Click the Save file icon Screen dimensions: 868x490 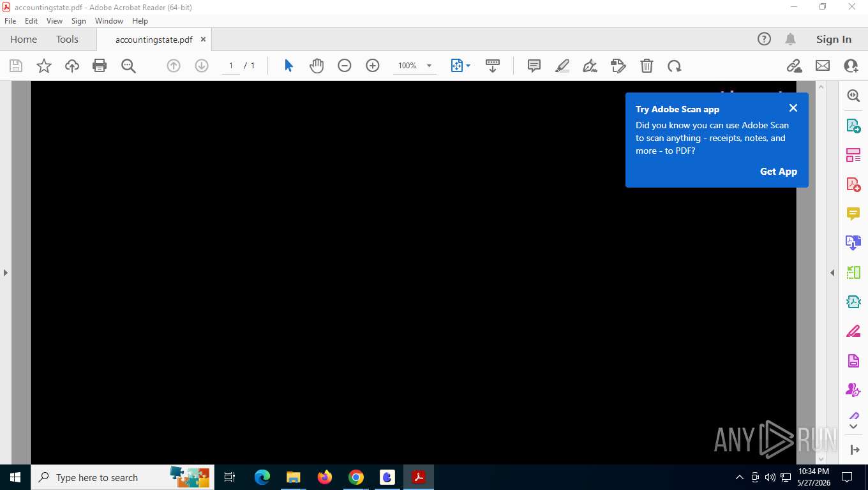(x=16, y=66)
